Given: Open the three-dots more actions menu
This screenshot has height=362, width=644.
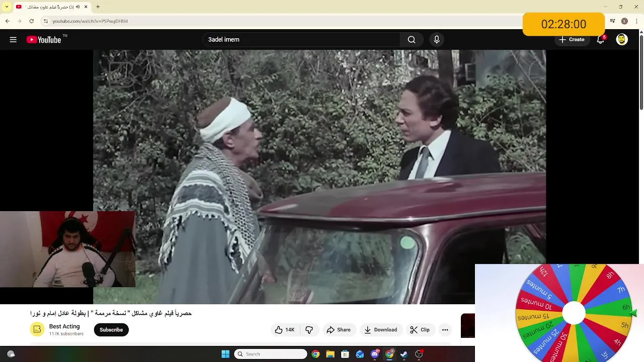Looking at the screenshot, I should 445,330.
